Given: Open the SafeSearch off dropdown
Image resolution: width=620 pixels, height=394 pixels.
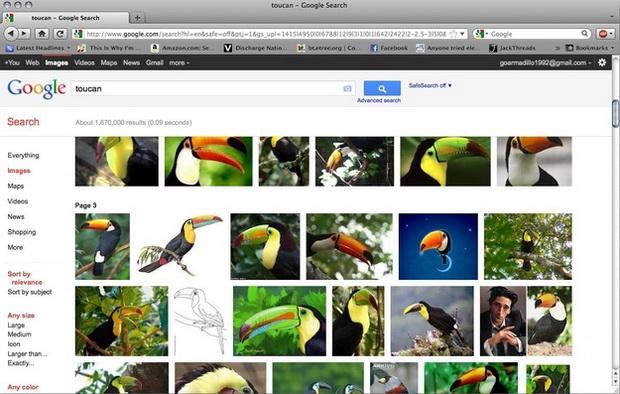Looking at the screenshot, I should click(x=430, y=85).
